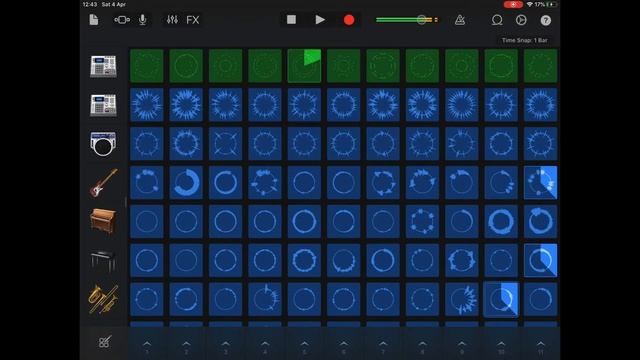This screenshot has height=360, width=640.
Task: Start upright piano cell in column 8
Action: coord(422,221)
